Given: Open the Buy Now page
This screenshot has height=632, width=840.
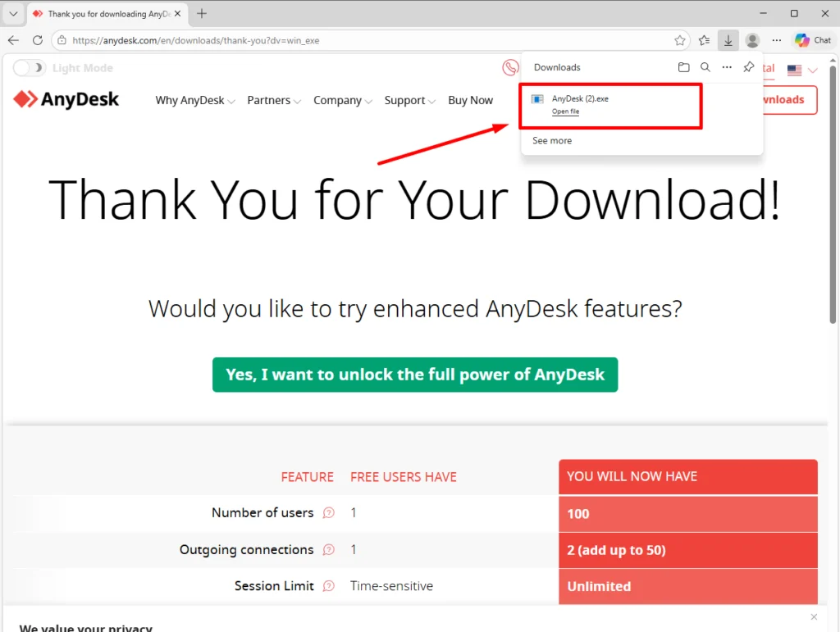Looking at the screenshot, I should (470, 100).
